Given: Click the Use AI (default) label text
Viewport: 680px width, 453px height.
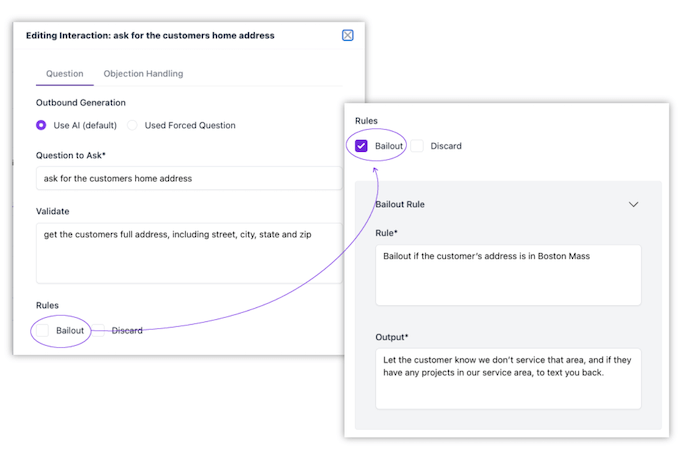Looking at the screenshot, I should click(x=85, y=126).
